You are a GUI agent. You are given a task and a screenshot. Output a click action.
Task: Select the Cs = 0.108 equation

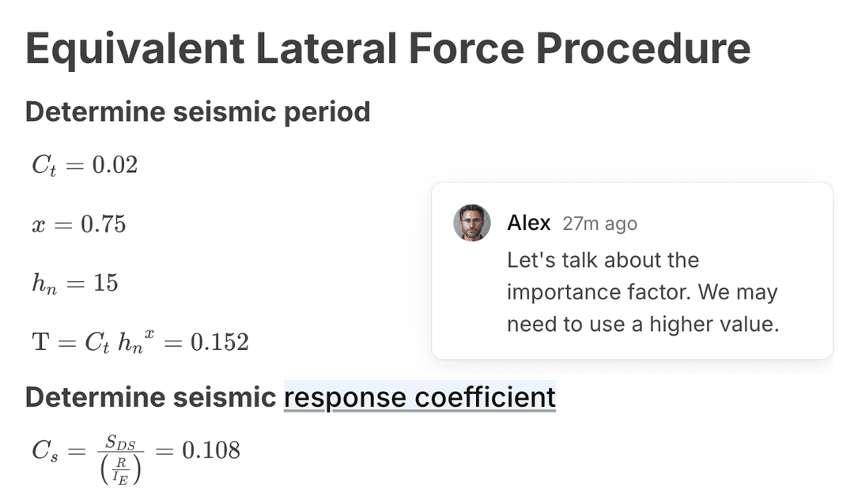point(136,457)
